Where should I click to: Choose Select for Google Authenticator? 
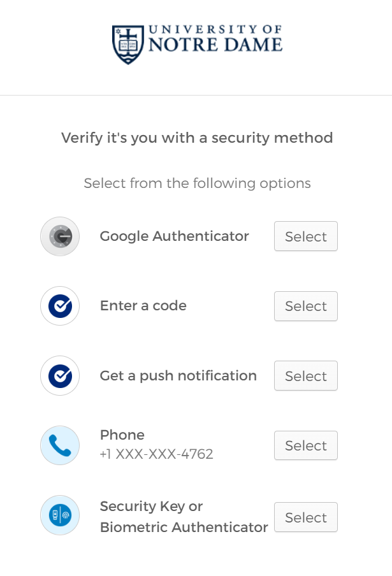click(306, 236)
